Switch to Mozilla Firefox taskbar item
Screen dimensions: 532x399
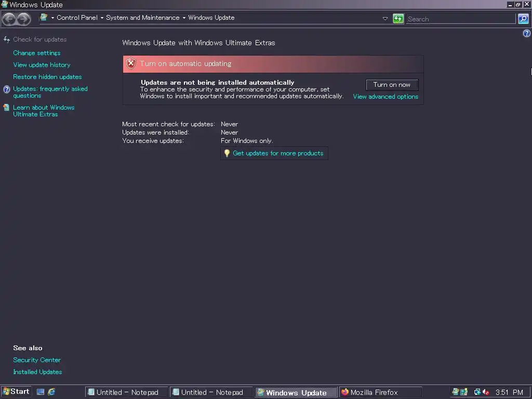[381, 392]
